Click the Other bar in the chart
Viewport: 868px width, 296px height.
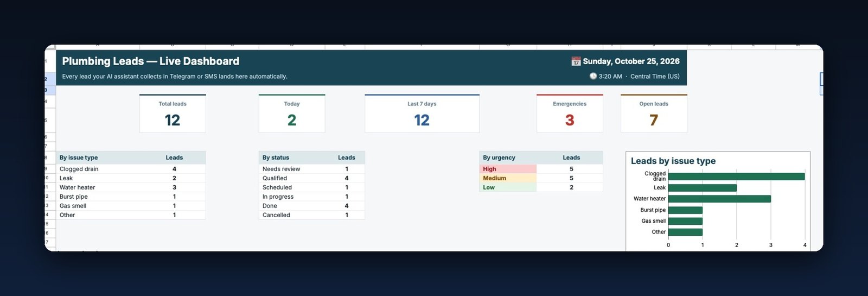coord(685,232)
